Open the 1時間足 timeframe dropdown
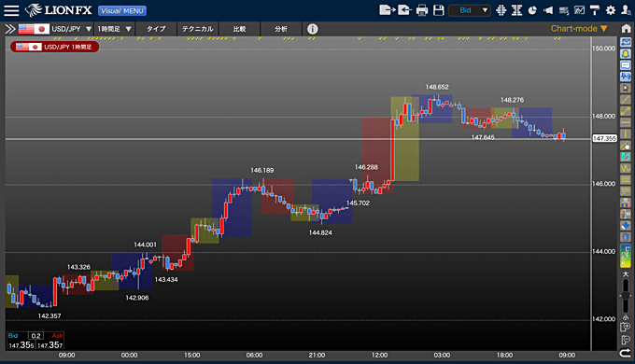Viewport: 635px width, 364px height. point(114,29)
